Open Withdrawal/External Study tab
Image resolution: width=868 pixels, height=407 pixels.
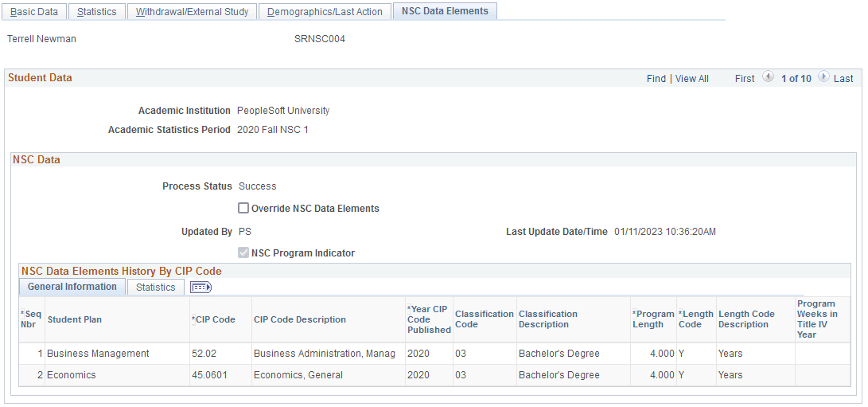click(193, 12)
